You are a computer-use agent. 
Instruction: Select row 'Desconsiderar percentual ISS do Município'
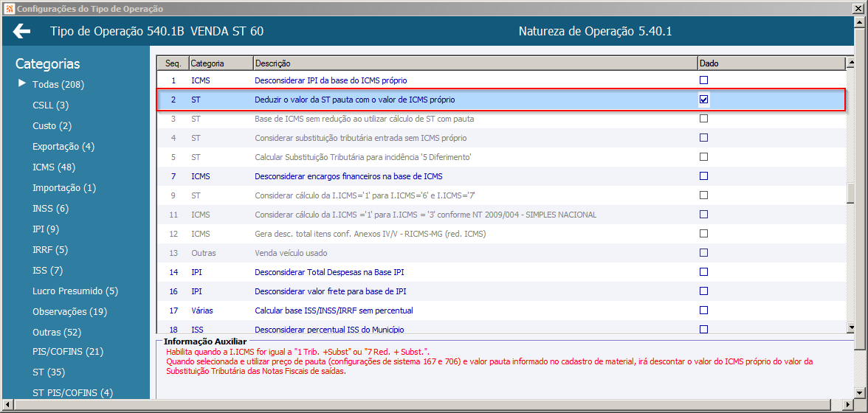point(502,328)
